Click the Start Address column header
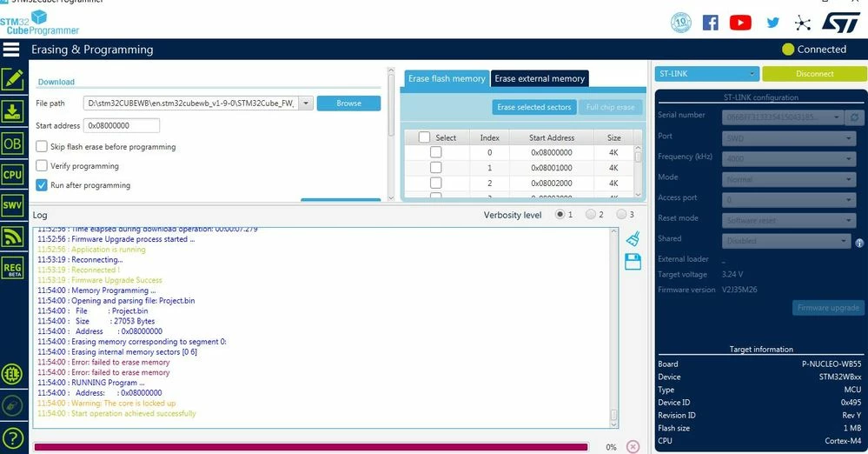 552,137
